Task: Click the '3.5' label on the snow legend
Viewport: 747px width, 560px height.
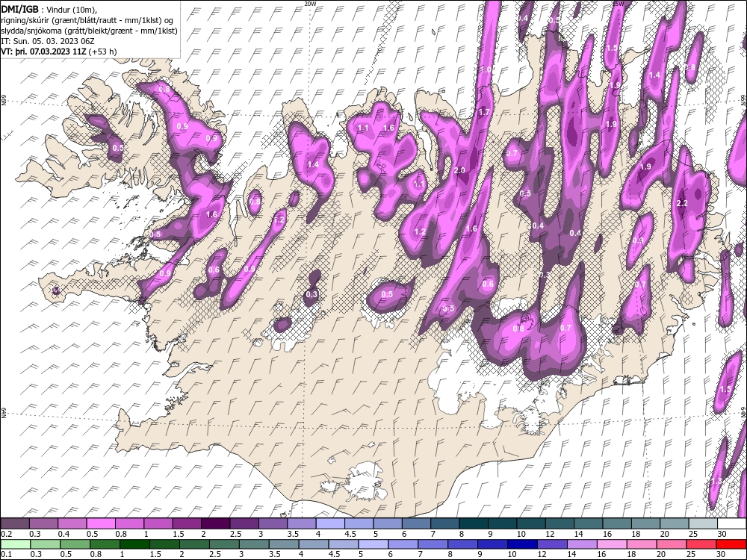Action: [294, 533]
